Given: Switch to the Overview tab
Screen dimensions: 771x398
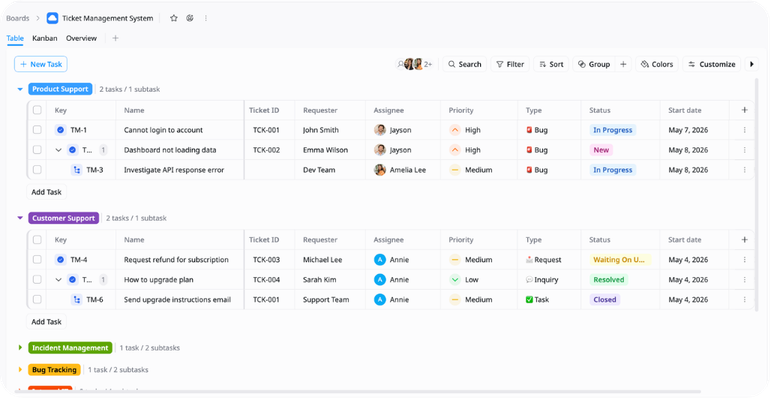Looking at the screenshot, I should point(82,38).
